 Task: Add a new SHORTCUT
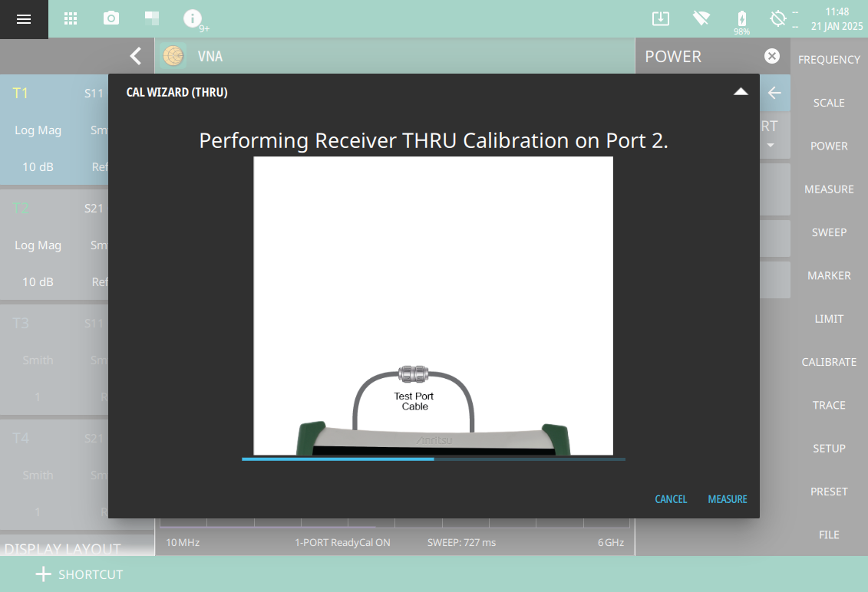click(x=79, y=574)
